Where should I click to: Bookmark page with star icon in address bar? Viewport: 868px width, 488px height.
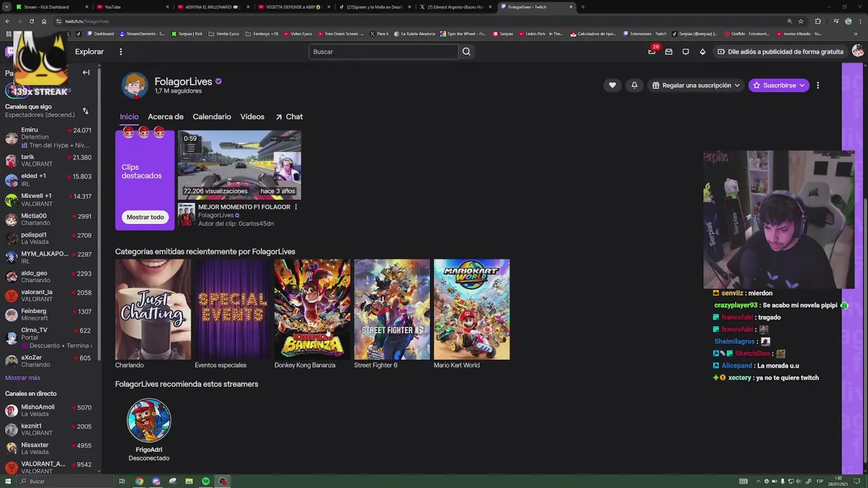click(x=801, y=21)
